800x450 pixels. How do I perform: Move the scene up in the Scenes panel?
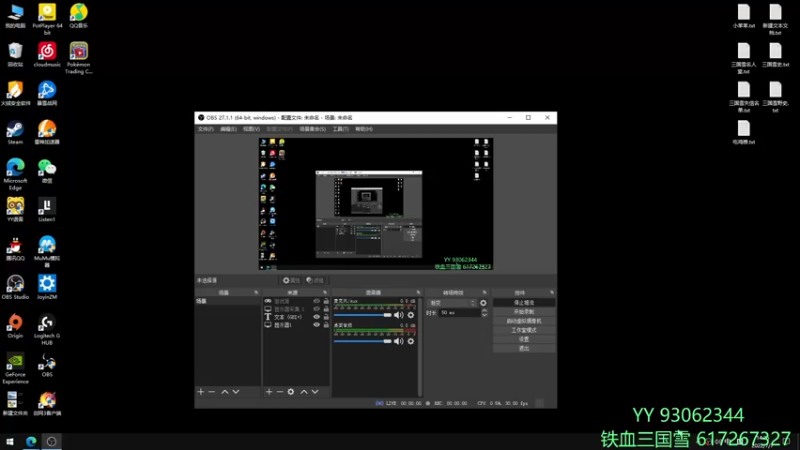tap(224, 392)
